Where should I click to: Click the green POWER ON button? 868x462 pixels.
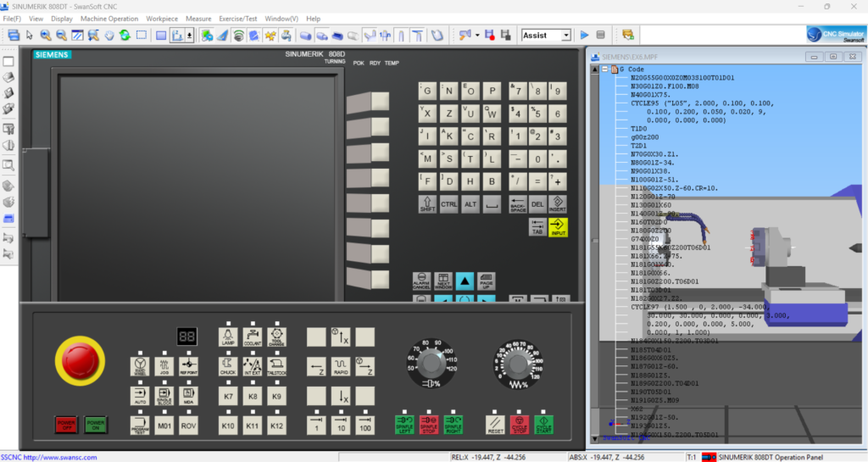tap(95, 424)
